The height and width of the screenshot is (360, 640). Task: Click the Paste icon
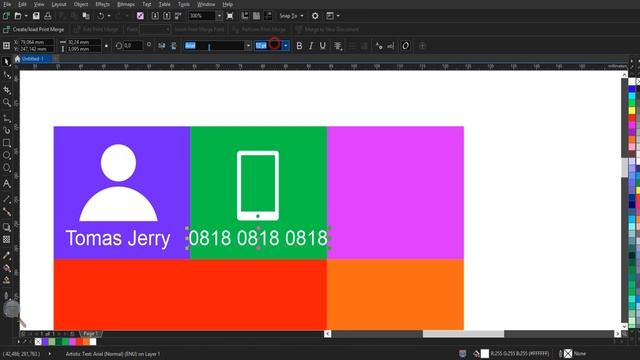[x=86, y=16]
